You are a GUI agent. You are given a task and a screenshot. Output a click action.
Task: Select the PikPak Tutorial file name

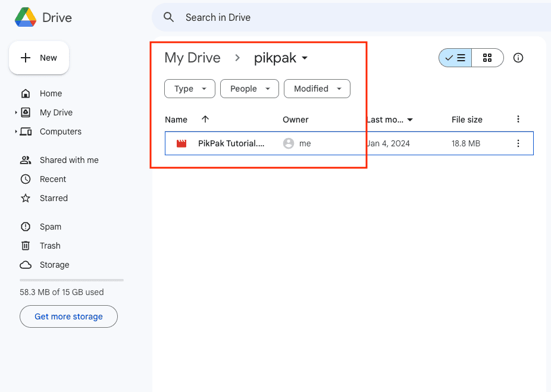(231, 143)
